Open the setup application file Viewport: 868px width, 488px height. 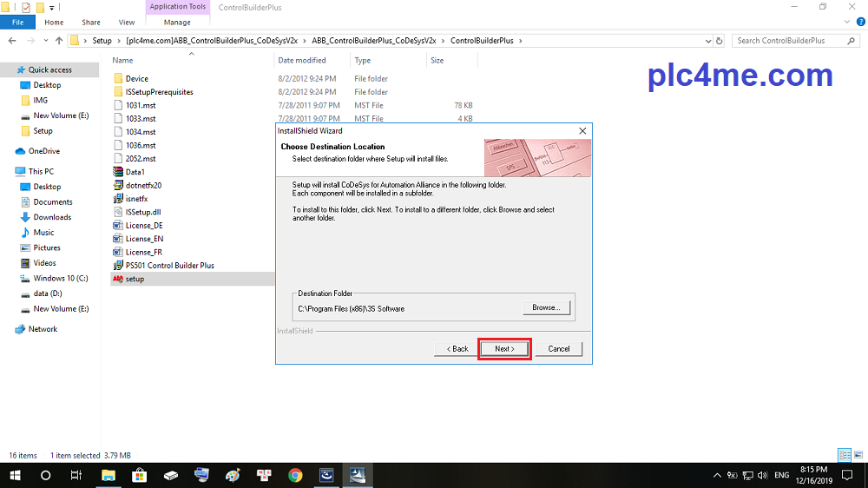click(135, 279)
